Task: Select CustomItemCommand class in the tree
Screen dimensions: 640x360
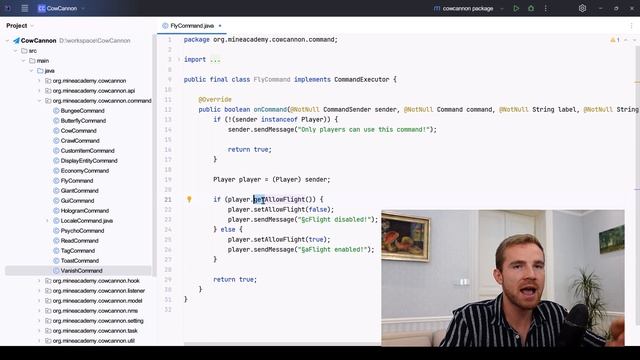Action: (87, 151)
